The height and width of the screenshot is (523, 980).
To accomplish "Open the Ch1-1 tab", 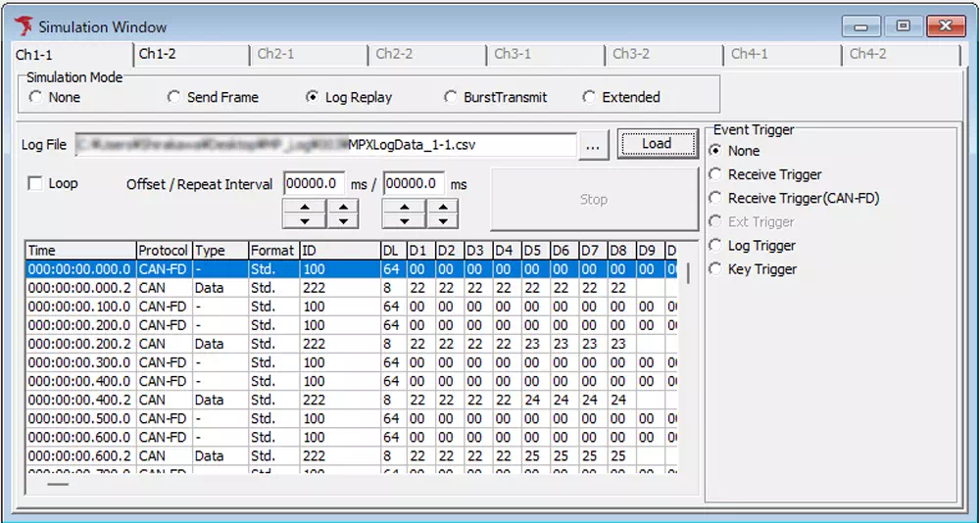I will coord(35,55).
